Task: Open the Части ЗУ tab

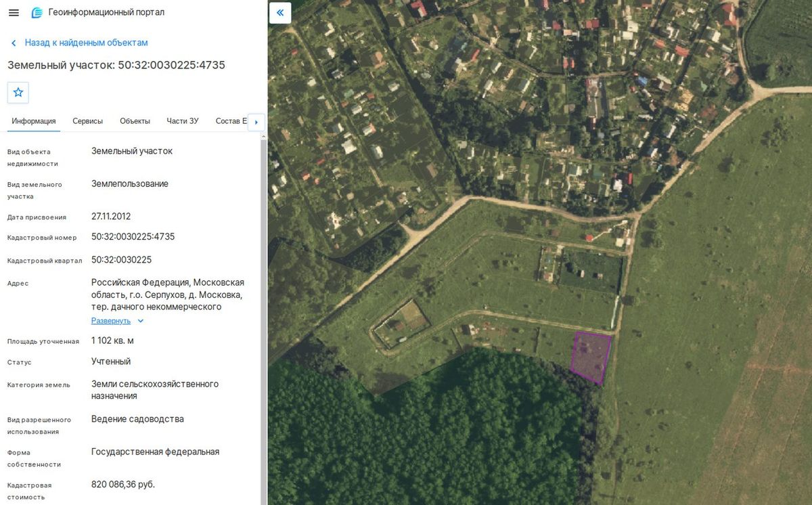Action: click(183, 121)
